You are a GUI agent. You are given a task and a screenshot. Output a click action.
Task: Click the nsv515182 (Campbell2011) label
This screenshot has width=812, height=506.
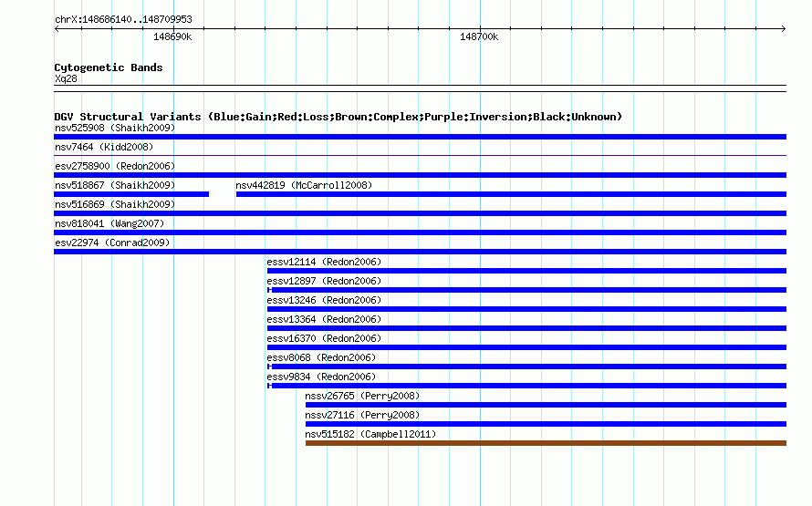coord(370,434)
